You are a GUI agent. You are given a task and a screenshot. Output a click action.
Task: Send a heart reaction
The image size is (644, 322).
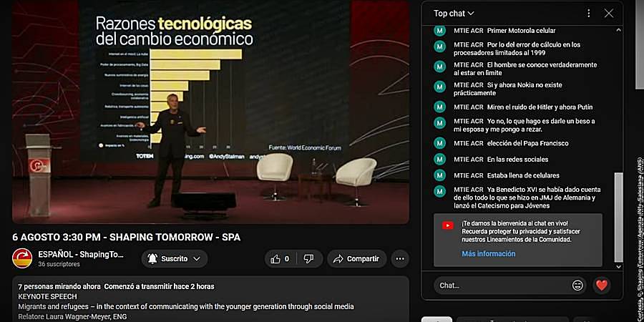pos(602,285)
